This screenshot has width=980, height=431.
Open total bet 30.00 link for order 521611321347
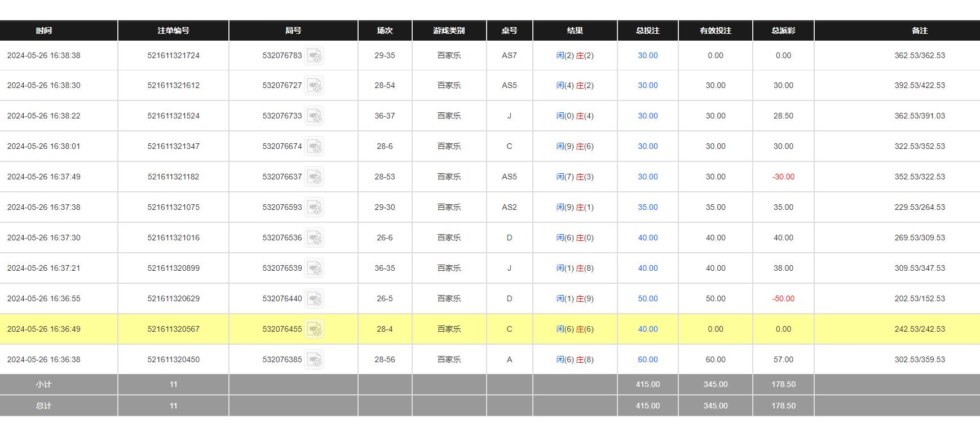[x=648, y=146]
